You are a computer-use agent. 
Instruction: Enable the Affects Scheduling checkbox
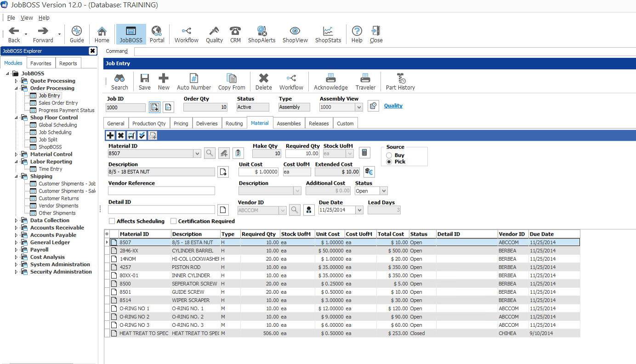click(112, 221)
